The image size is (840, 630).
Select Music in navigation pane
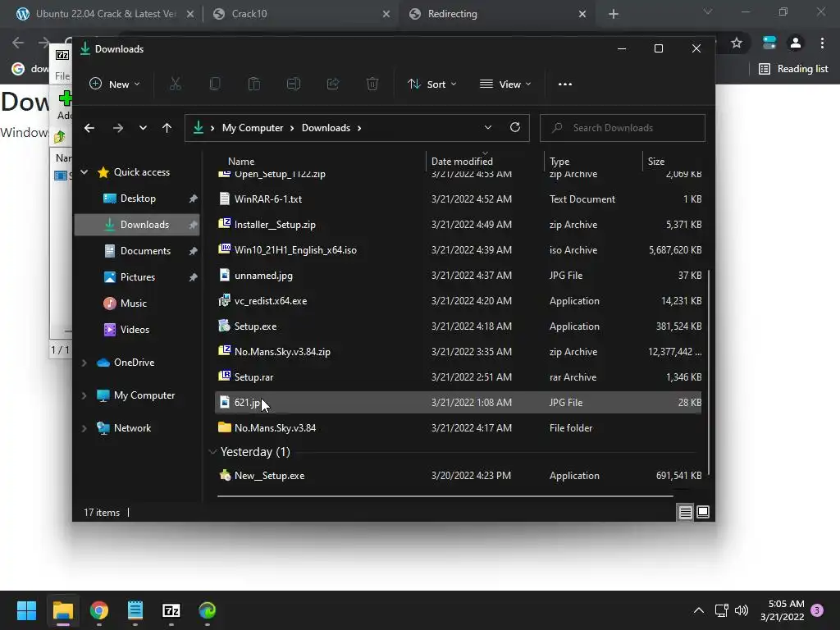point(134,304)
